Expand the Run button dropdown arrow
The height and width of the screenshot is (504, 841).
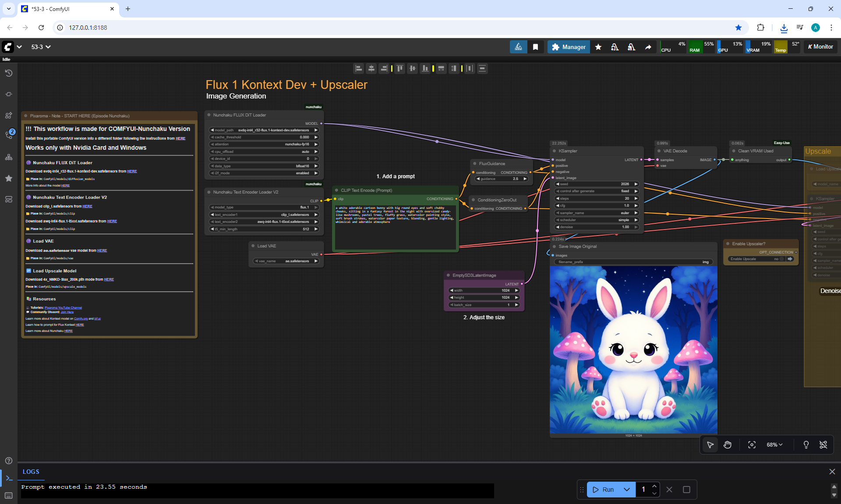coord(627,490)
